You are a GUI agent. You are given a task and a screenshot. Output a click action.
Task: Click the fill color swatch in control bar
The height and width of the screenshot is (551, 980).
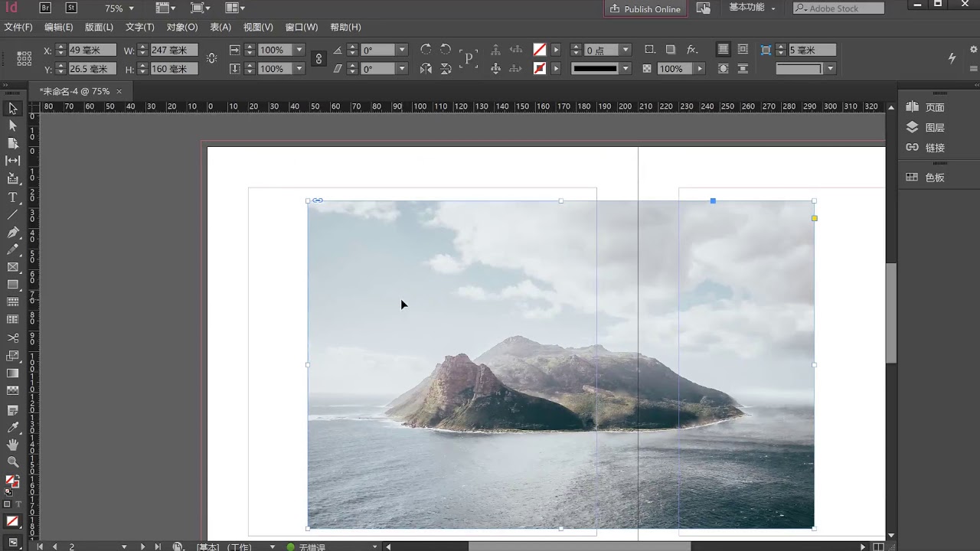[x=540, y=50]
